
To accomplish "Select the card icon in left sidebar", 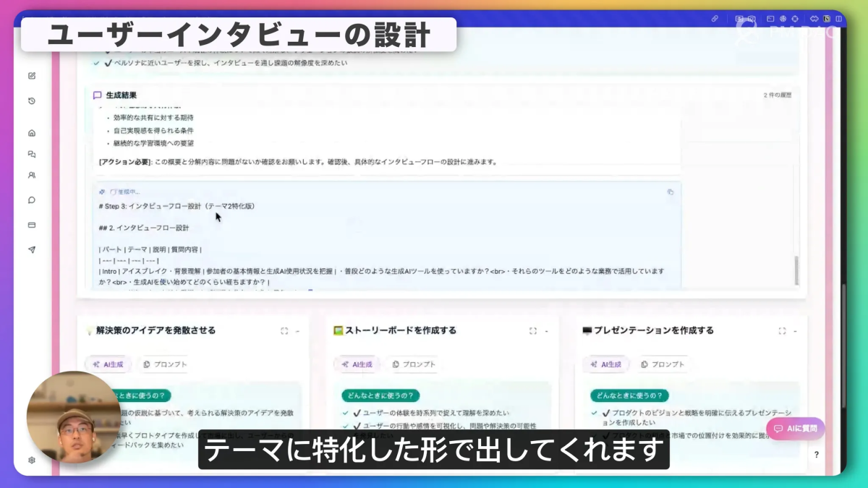I will 32,225.
